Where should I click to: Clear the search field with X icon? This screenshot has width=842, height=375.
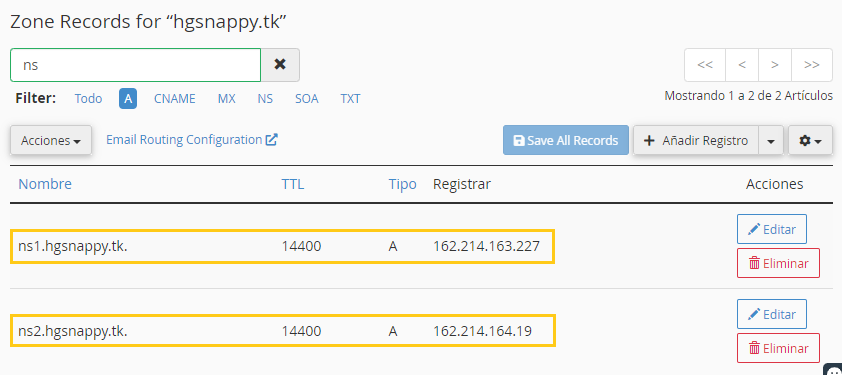tap(280, 65)
